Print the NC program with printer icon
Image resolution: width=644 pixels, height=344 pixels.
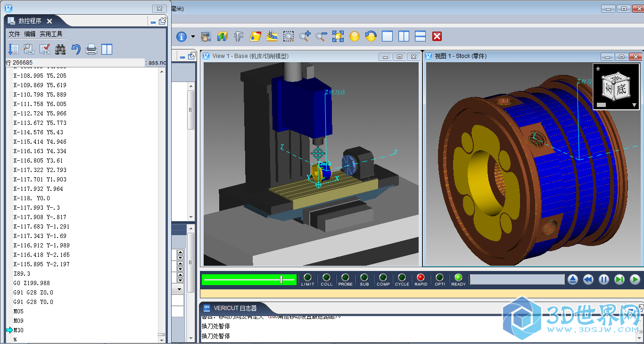[91, 49]
